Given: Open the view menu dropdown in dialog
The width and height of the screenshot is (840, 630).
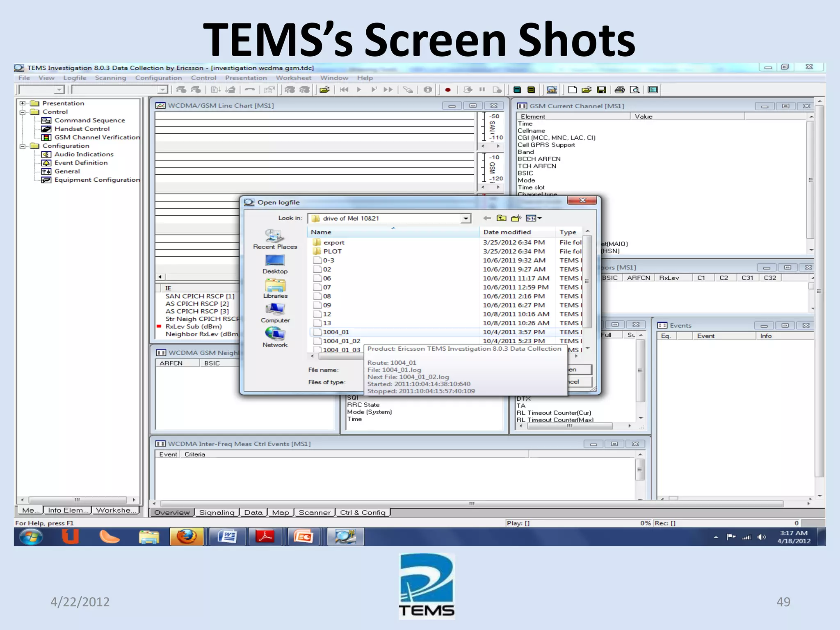Looking at the screenshot, I should (x=534, y=218).
